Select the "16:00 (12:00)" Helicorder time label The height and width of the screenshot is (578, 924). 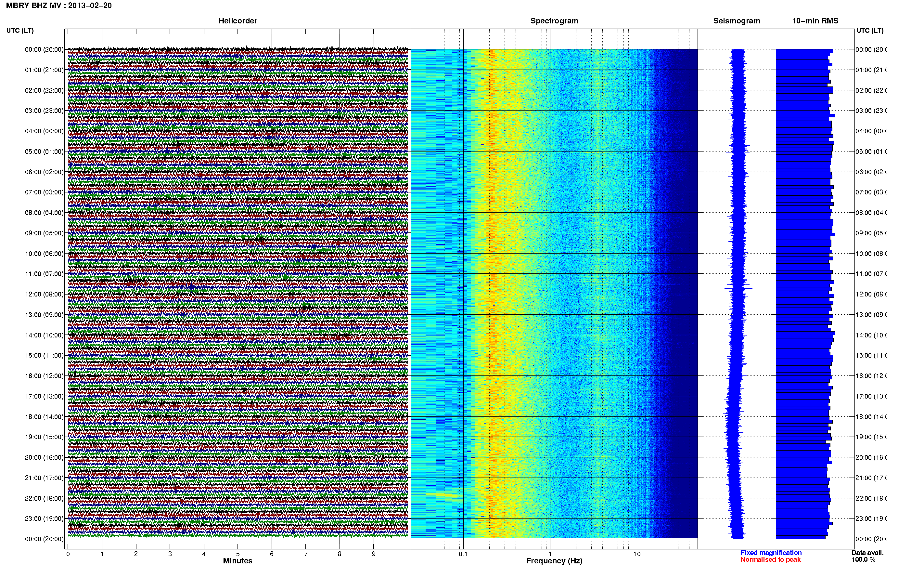tap(44, 376)
